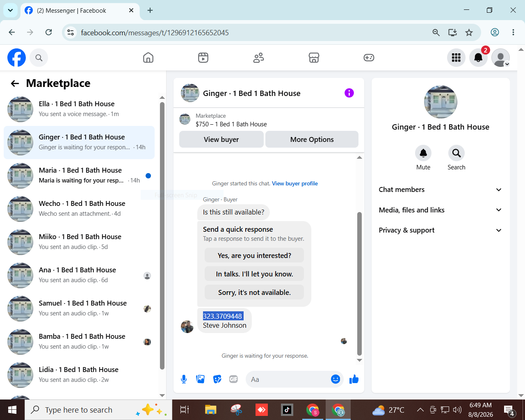Click the More Options button
This screenshot has height=420, width=525.
click(x=312, y=139)
